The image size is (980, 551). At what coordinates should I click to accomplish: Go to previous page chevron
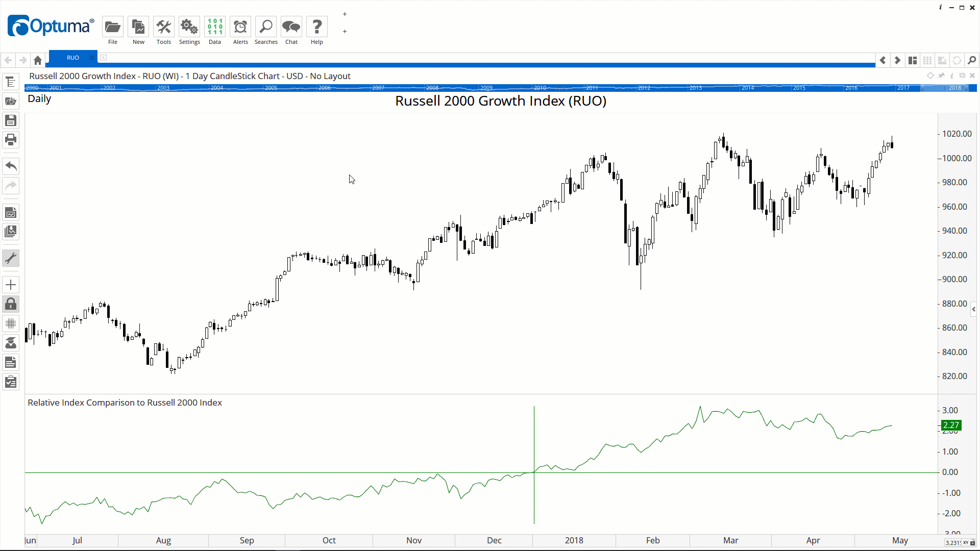point(883,60)
